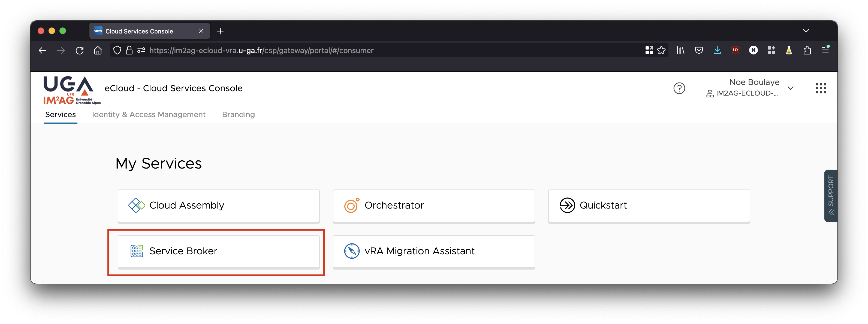
Task: Click the Orchestrator orange circles icon
Action: [x=351, y=205]
